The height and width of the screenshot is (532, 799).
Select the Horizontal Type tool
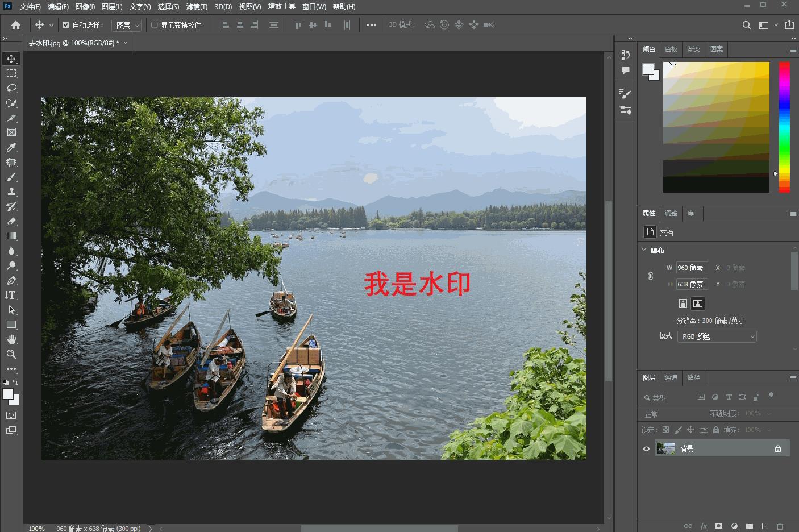11,295
